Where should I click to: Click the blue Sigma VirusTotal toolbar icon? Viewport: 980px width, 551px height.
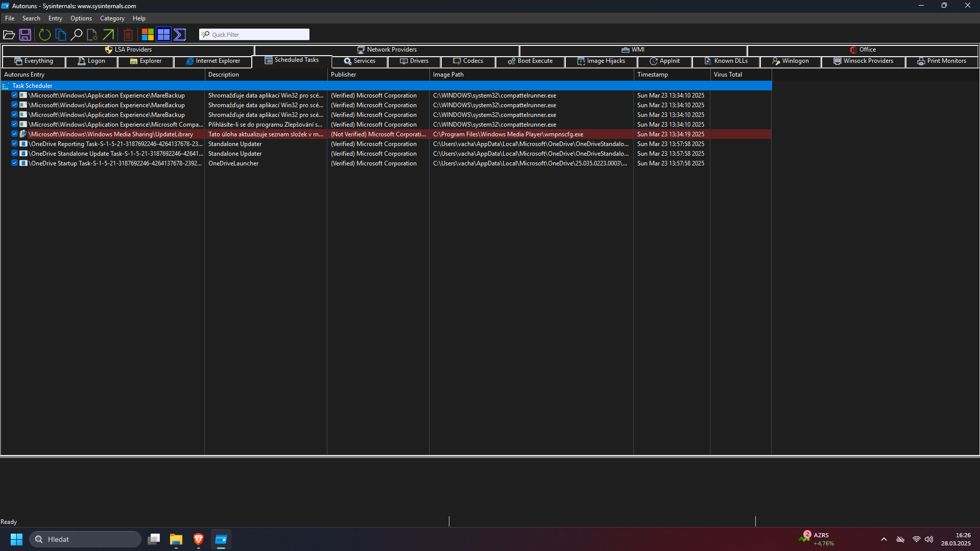click(x=180, y=35)
